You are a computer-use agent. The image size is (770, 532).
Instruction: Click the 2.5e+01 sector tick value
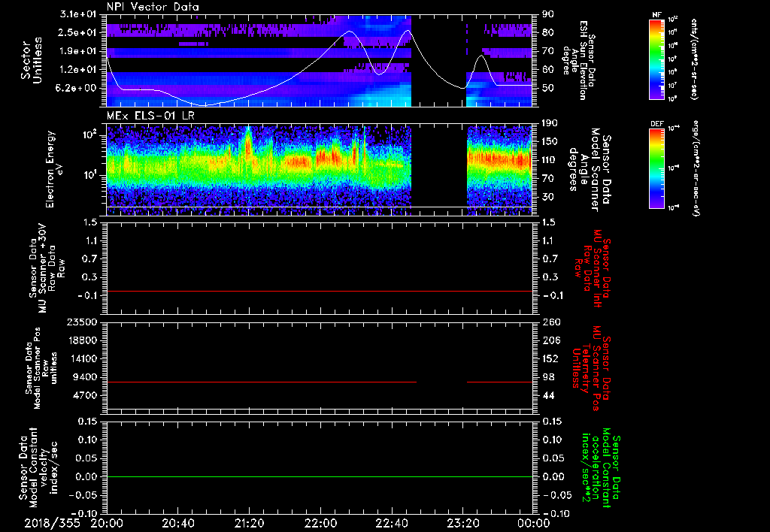coord(77,33)
